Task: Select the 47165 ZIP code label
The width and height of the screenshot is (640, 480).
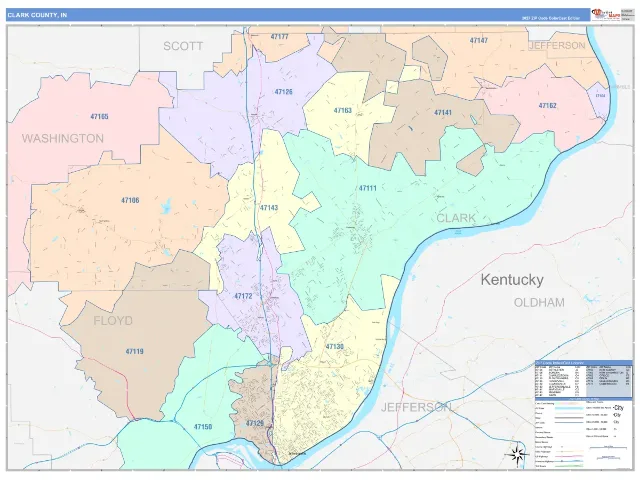Action: (x=99, y=117)
